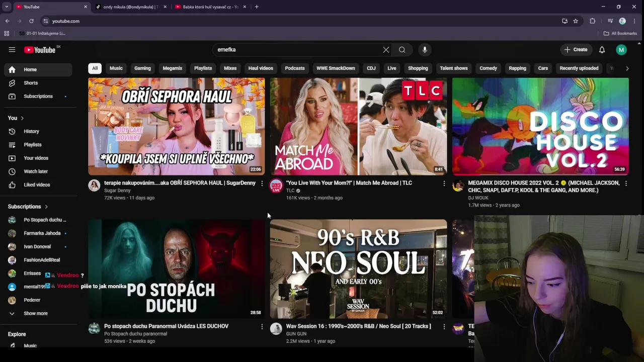Click the magnifier search button

coord(402,50)
